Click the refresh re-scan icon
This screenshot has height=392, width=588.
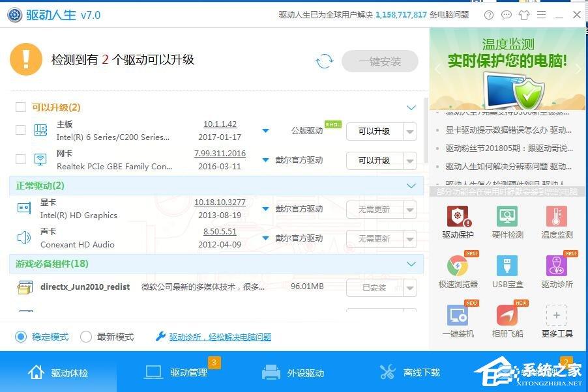click(x=325, y=61)
